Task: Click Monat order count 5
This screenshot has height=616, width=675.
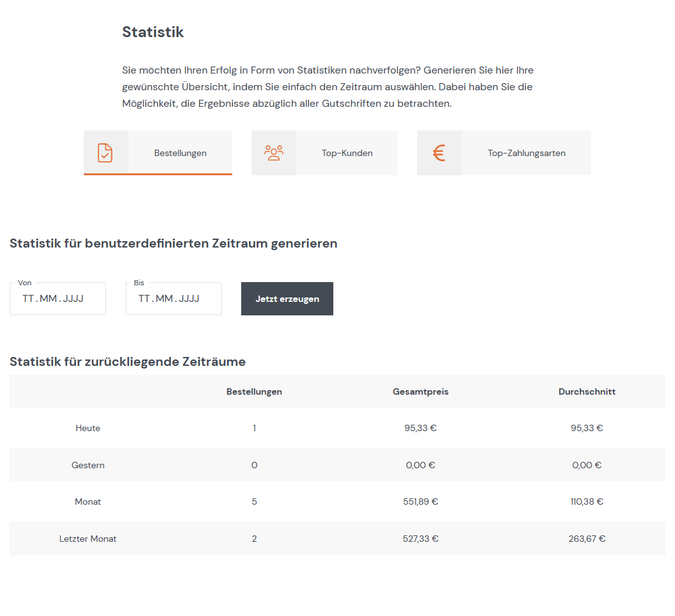Action: pos(255,502)
